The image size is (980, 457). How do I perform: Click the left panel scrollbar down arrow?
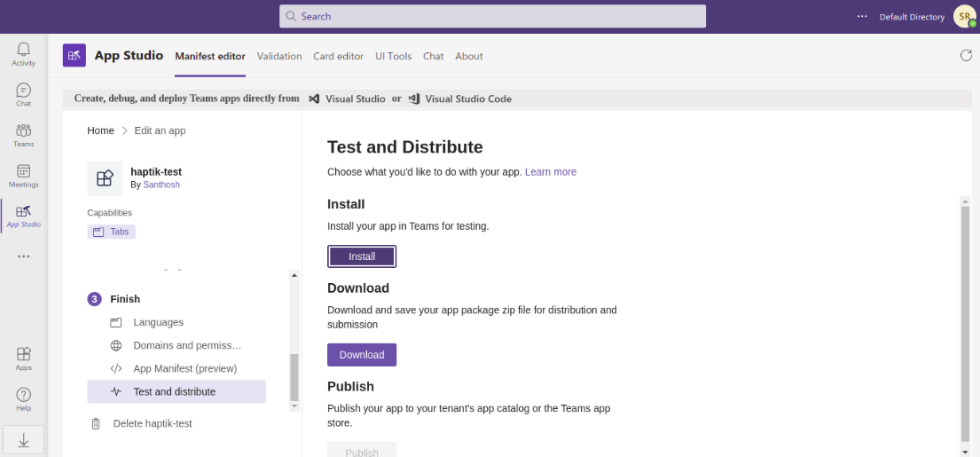coord(294,406)
